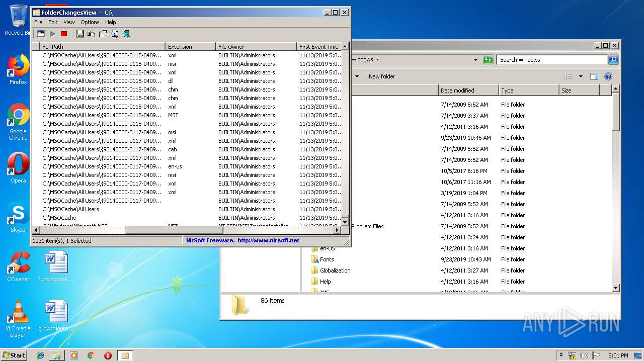
Task: Open the File menu in FolderChangesView
Action: pyautogui.click(x=38, y=22)
